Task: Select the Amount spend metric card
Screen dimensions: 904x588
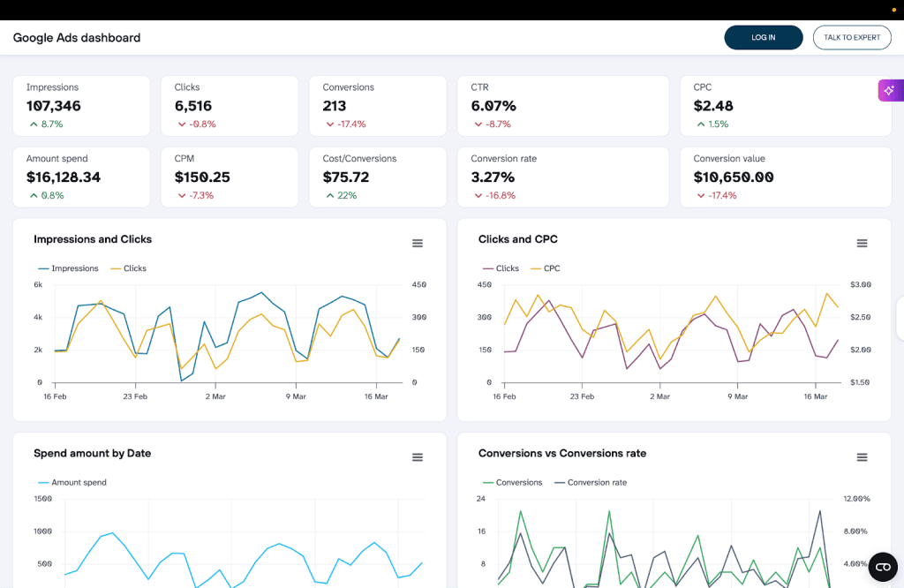Action: pos(81,177)
